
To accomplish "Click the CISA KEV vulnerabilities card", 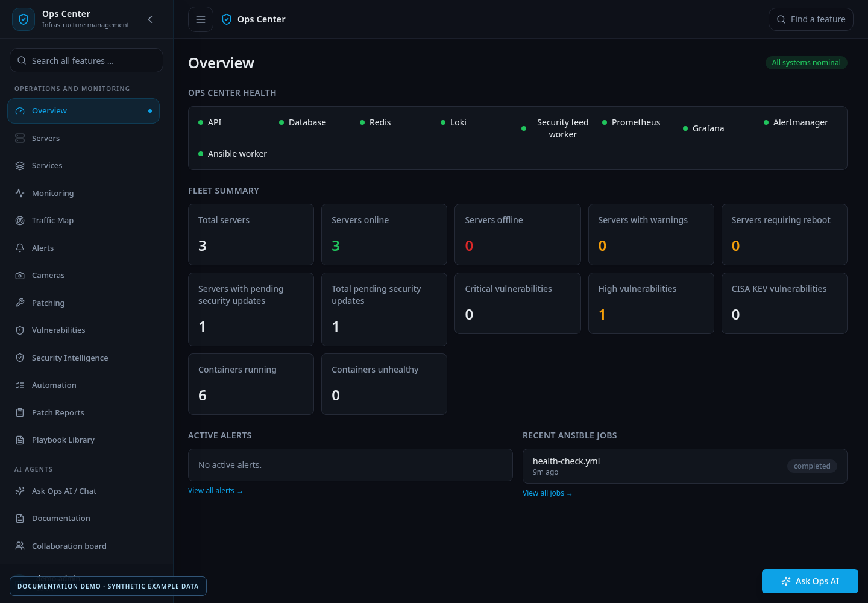I will 784,303.
